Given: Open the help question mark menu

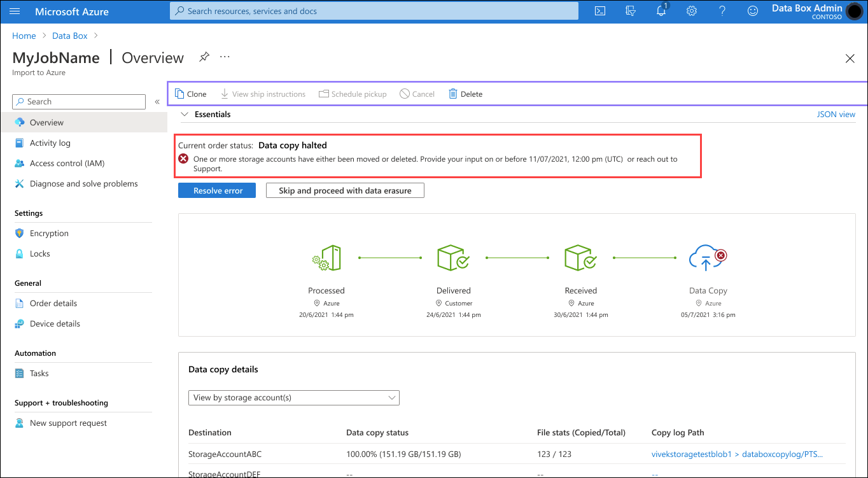Looking at the screenshot, I should 722,11.
